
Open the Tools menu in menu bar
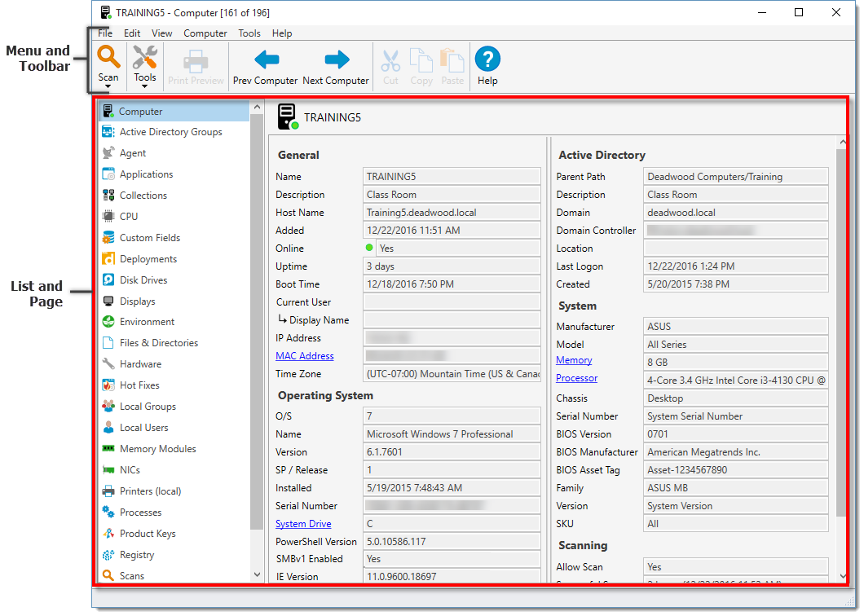click(249, 33)
